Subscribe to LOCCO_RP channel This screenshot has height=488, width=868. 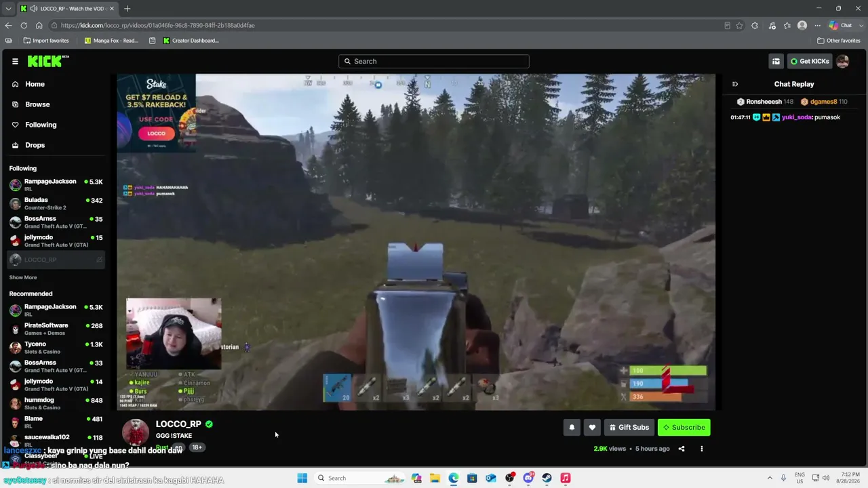pyautogui.click(x=684, y=427)
